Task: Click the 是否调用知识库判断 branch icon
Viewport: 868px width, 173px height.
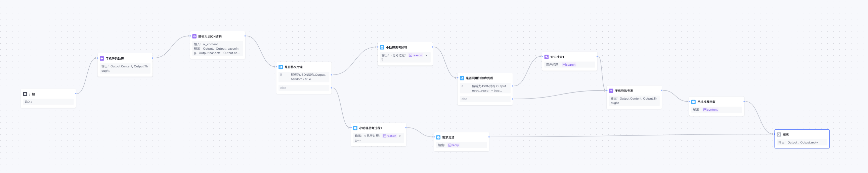Action: [462, 78]
